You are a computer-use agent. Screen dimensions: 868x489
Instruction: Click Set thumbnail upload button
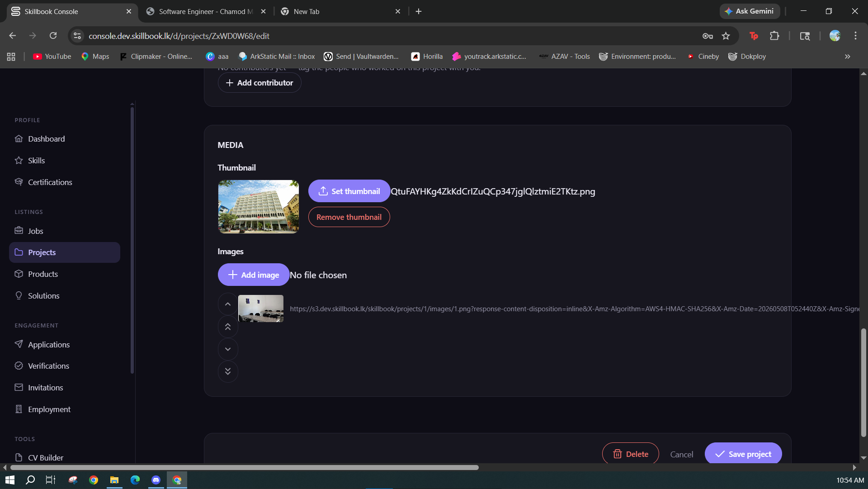point(349,191)
